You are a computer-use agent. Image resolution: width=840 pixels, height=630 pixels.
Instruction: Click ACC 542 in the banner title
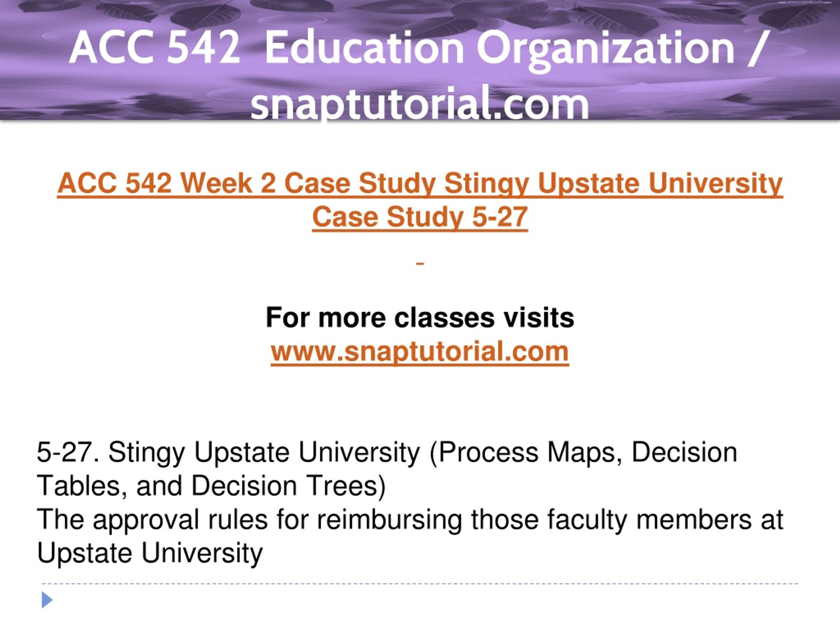coord(155,48)
